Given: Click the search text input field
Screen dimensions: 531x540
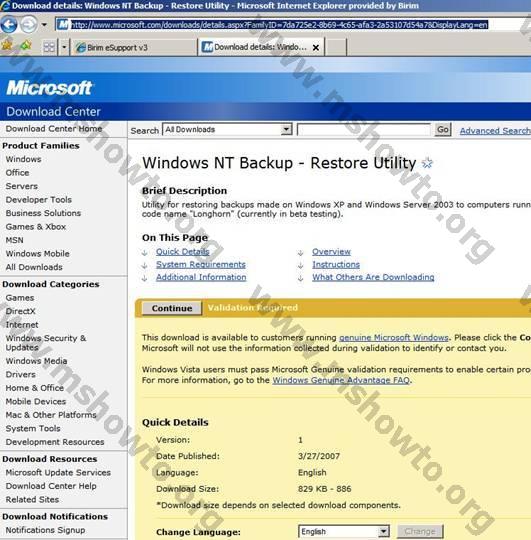Looking at the screenshot, I should click(364, 130).
